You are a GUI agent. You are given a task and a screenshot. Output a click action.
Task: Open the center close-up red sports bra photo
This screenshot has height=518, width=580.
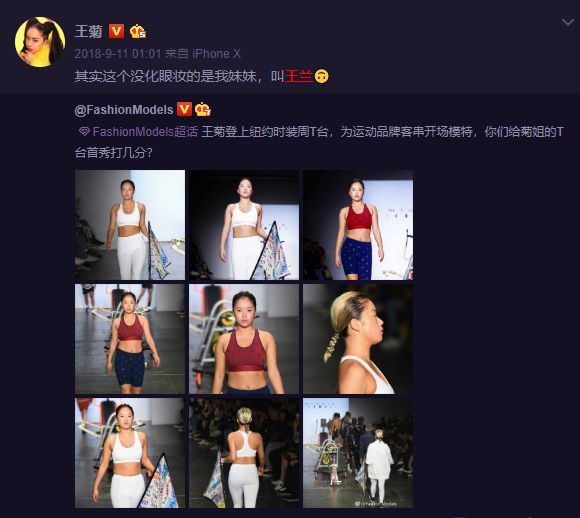tap(244, 339)
